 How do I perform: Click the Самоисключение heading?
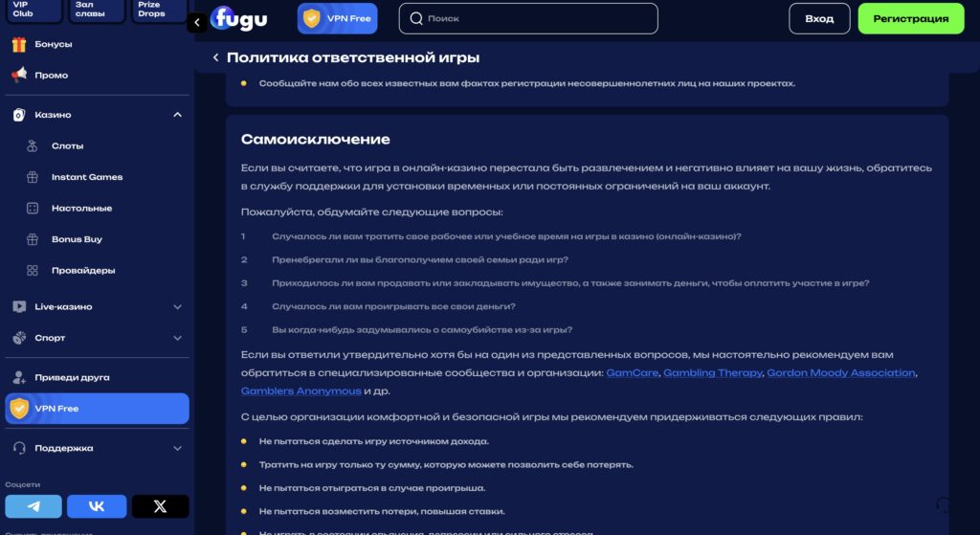[315, 140]
